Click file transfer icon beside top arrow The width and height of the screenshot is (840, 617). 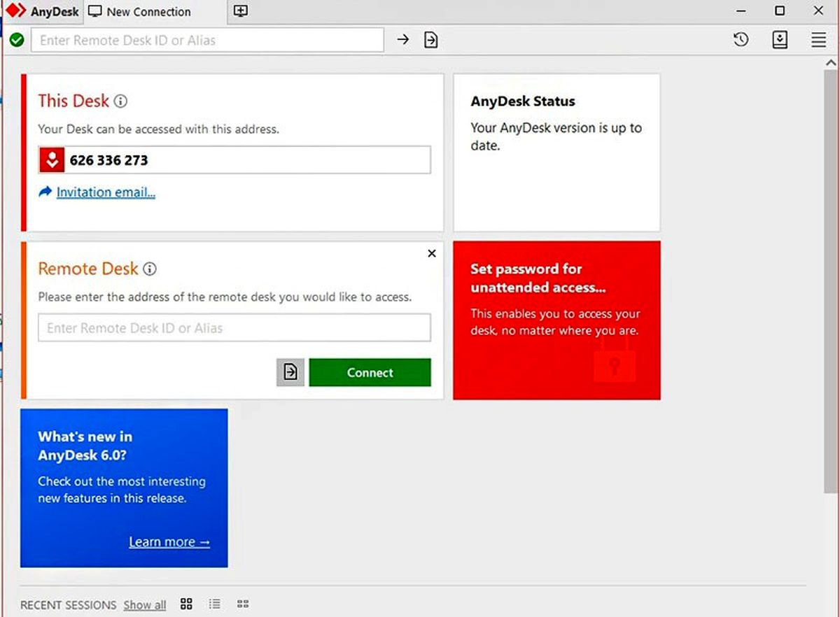point(431,40)
